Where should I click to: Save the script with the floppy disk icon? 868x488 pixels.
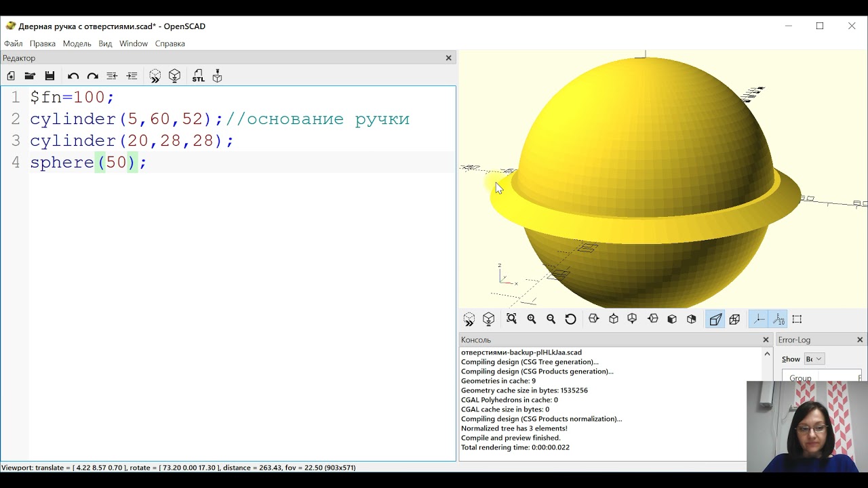tap(50, 76)
